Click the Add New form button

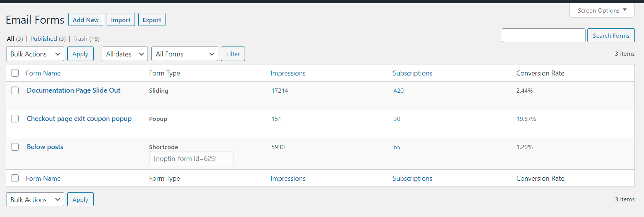pyautogui.click(x=86, y=20)
